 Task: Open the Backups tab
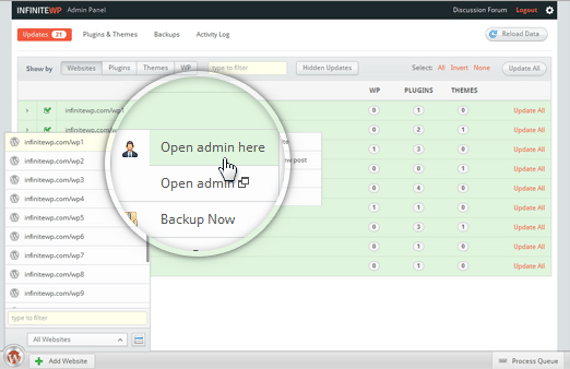(x=166, y=35)
